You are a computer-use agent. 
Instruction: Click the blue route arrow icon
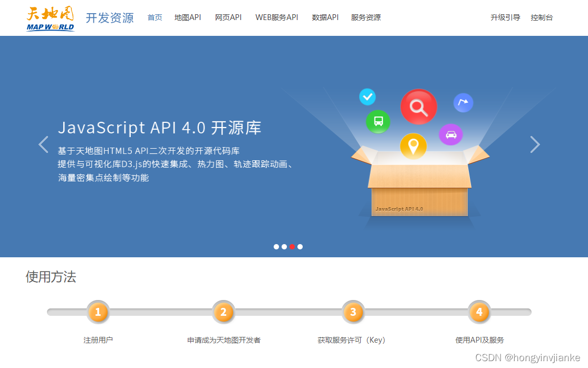[463, 102]
